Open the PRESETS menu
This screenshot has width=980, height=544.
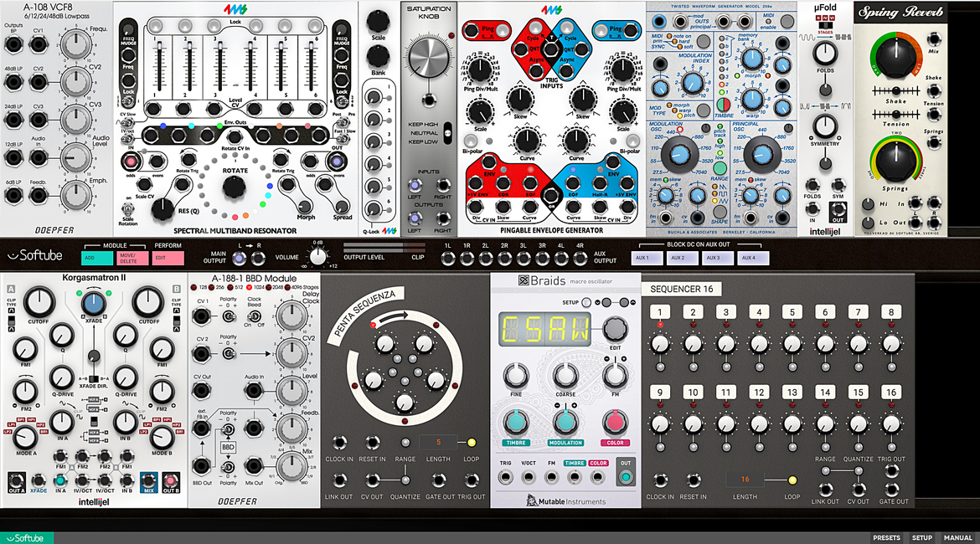[x=886, y=538]
